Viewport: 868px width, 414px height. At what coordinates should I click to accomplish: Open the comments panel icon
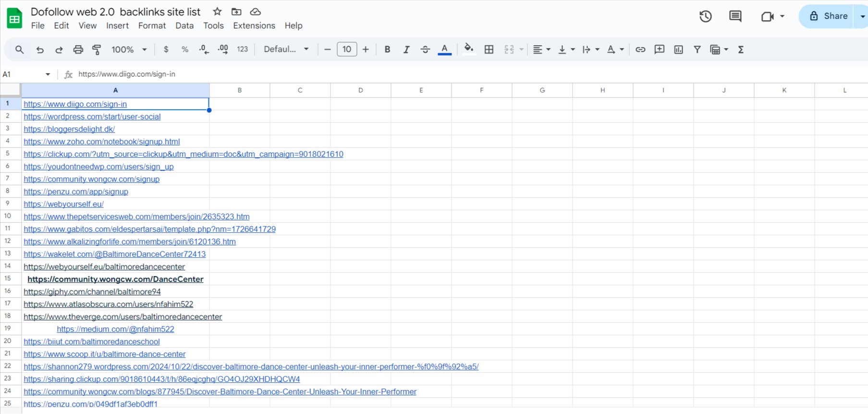735,16
